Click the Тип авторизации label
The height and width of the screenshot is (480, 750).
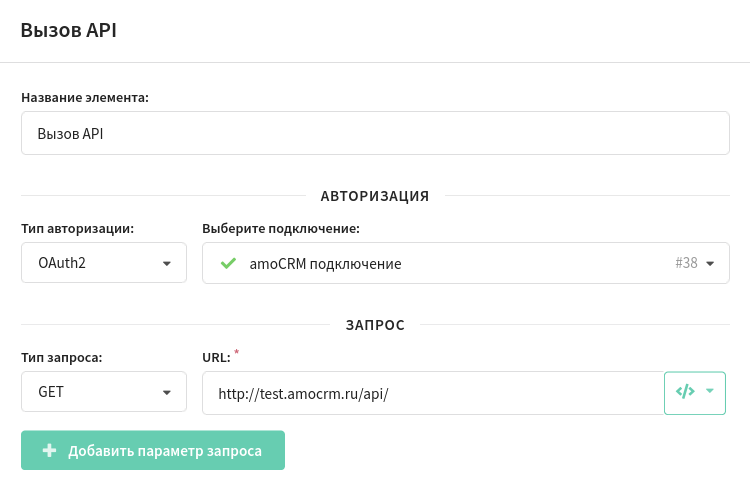coord(77,229)
